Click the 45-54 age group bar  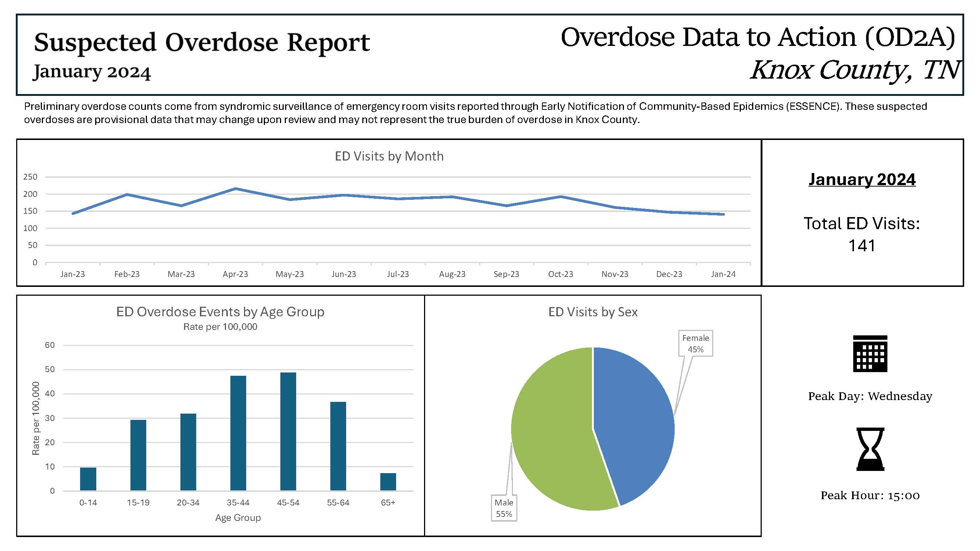(288, 432)
